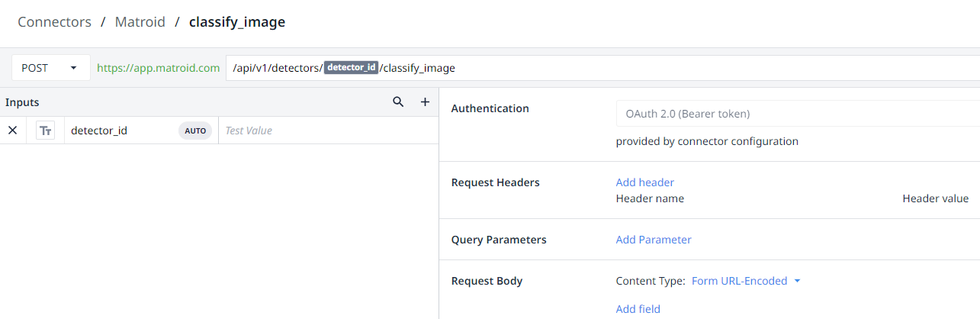Remove the detector_id input with X icon
The image size is (980, 319).
(12, 130)
